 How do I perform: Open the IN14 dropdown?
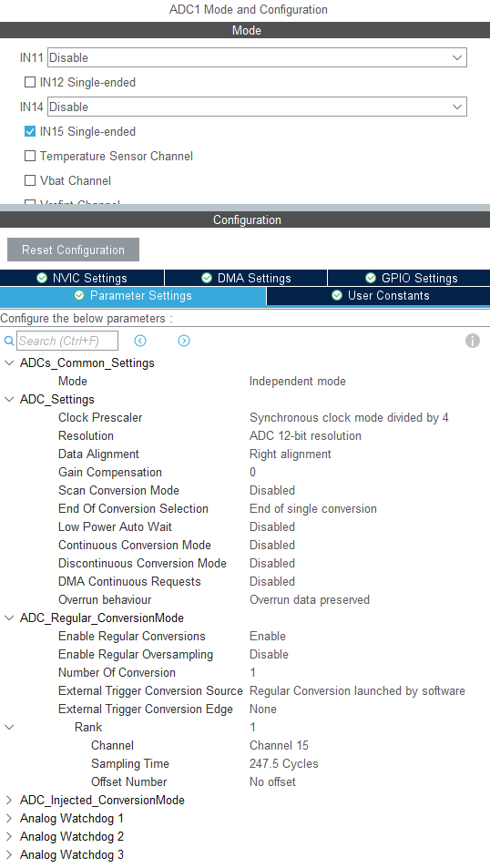click(257, 107)
